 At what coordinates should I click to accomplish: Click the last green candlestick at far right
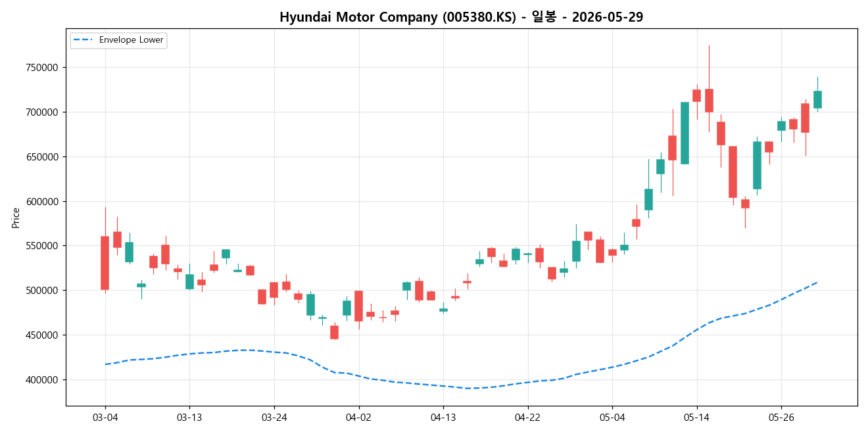tap(817, 99)
